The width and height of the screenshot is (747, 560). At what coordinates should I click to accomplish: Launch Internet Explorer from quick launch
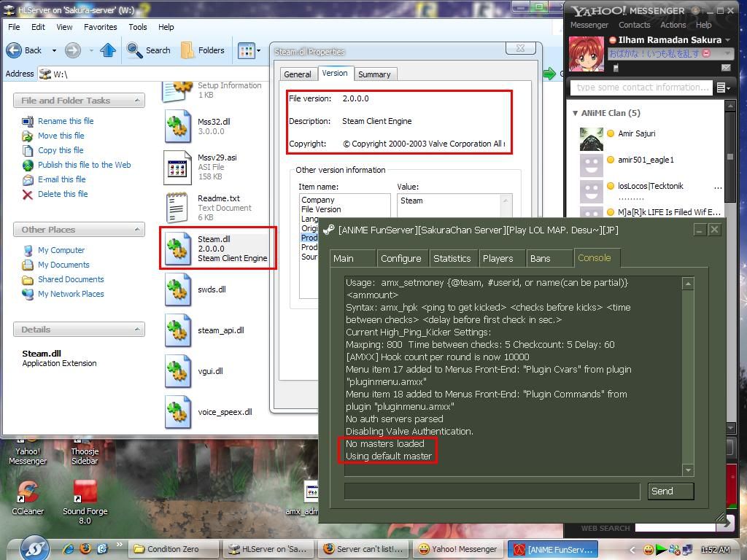pos(69,549)
